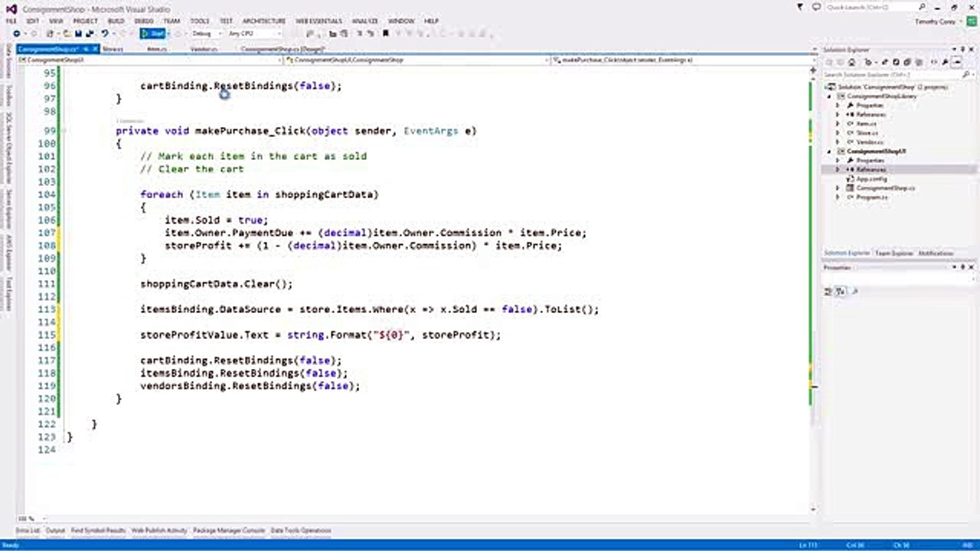The height and width of the screenshot is (551, 980).
Task: Open the BUILD menu
Action: pyautogui.click(x=116, y=21)
